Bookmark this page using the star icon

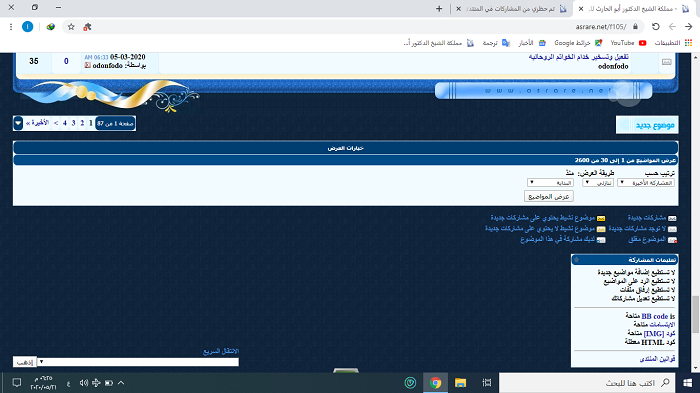[71, 27]
